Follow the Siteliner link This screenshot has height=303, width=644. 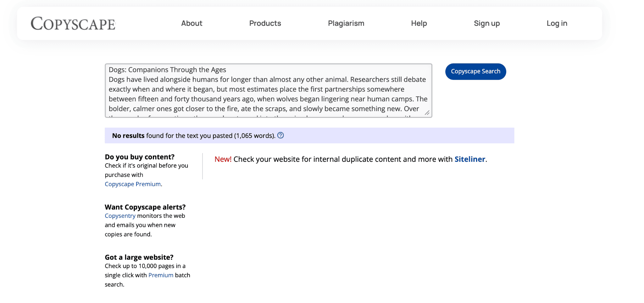pyautogui.click(x=470, y=159)
